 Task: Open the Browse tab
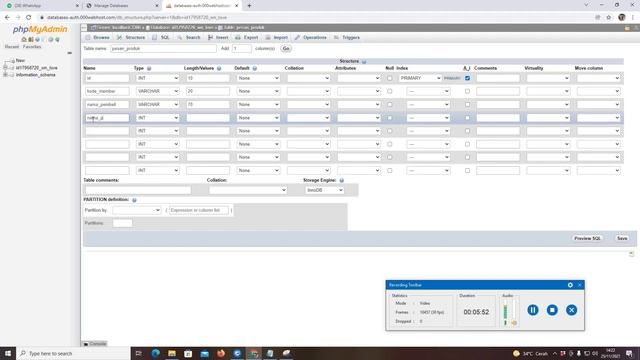click(98, 38)
